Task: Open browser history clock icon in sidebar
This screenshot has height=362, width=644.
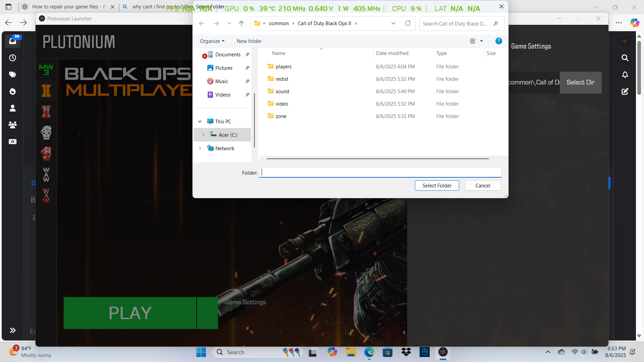Action: [12, 58]
